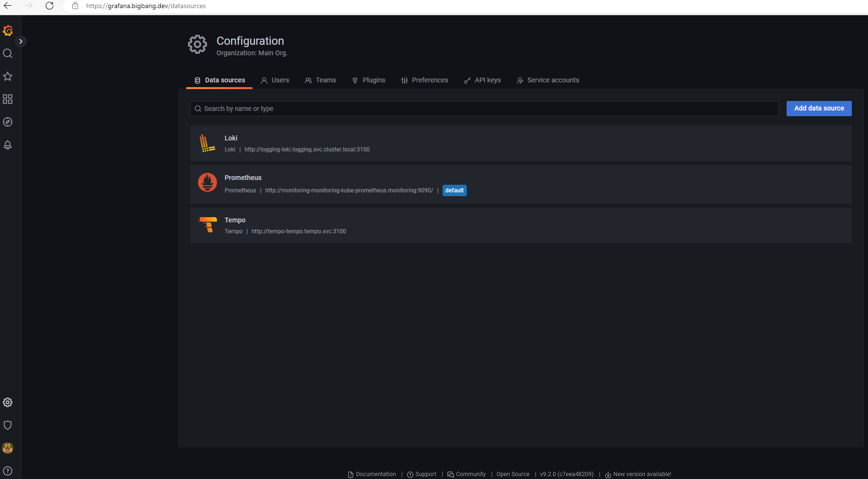Open Alerting bell icon in sidebar

(8, 145)
